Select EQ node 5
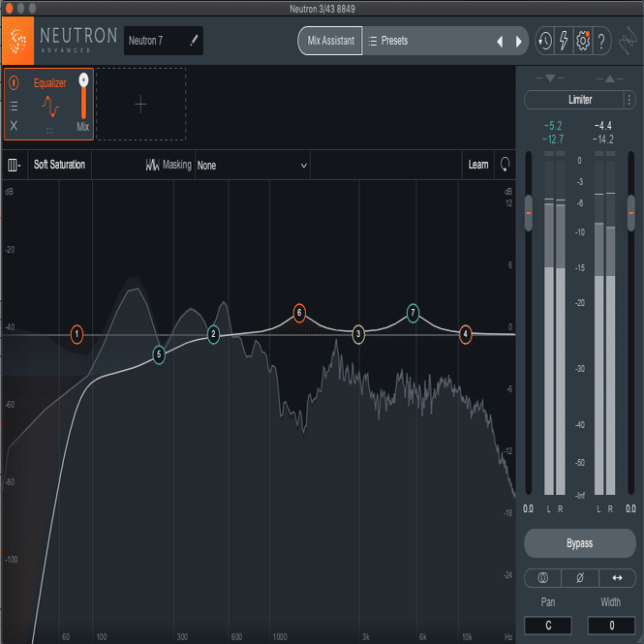This screenshot has width=644, height=644. [x=159, y=354]
